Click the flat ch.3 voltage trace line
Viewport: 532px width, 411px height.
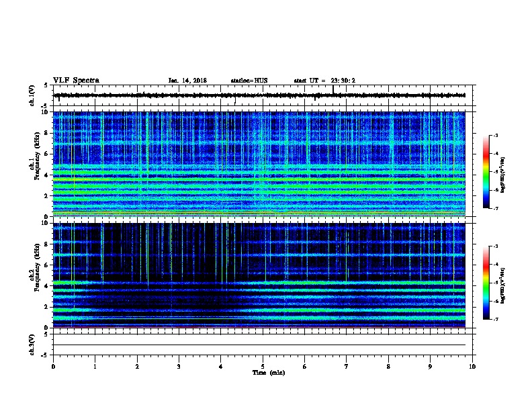coord(259,345)
